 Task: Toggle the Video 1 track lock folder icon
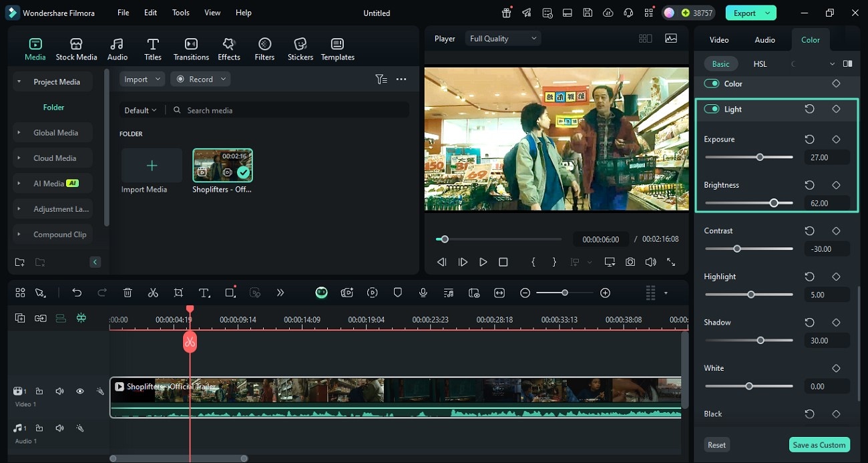pyautogui.click(x=39, y=391)
